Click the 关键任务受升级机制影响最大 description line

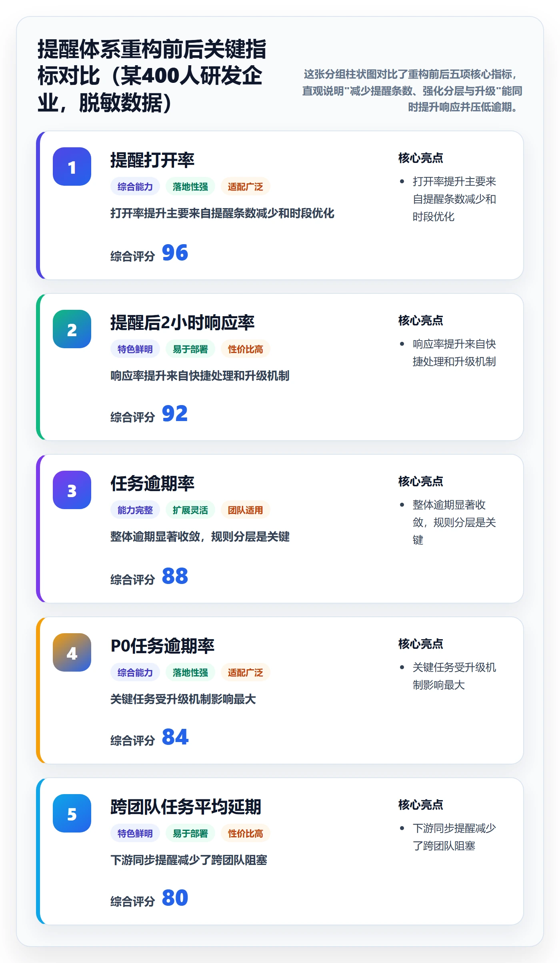coord(183,699)
